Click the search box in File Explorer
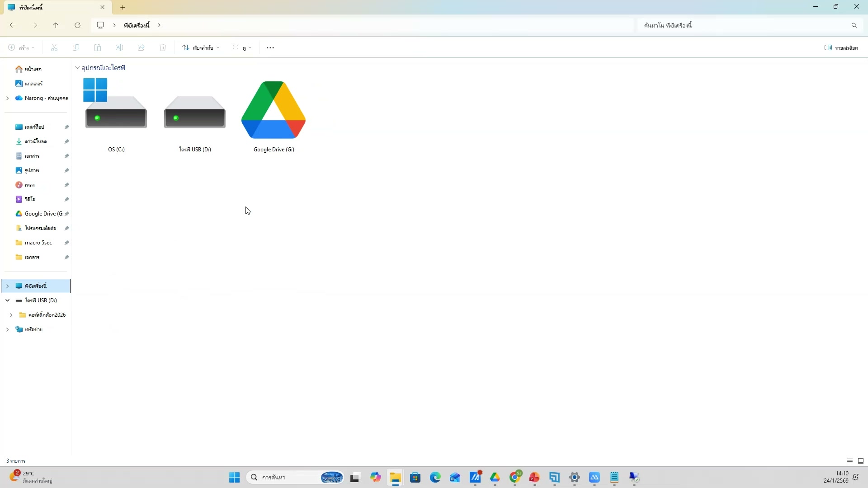 [x=746, y=25]
